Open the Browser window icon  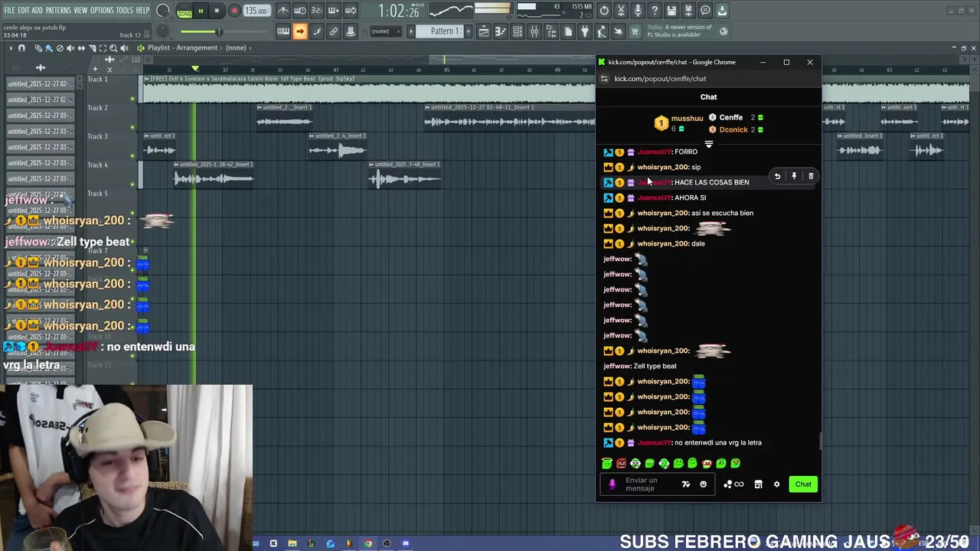pos(552,31)
